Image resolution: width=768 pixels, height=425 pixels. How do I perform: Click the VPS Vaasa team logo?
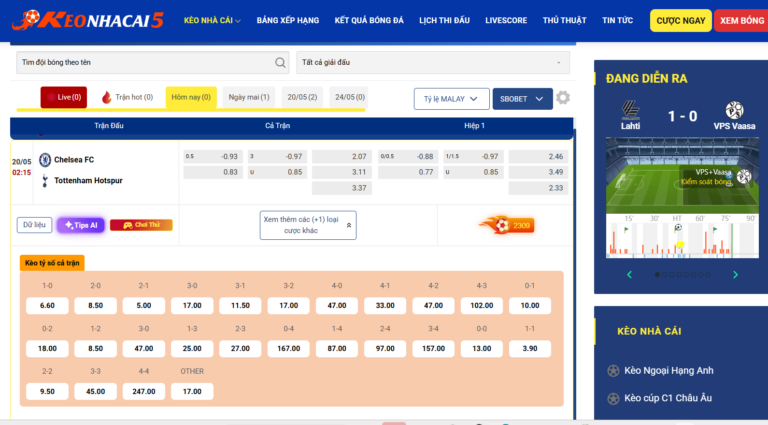(734, 111)
